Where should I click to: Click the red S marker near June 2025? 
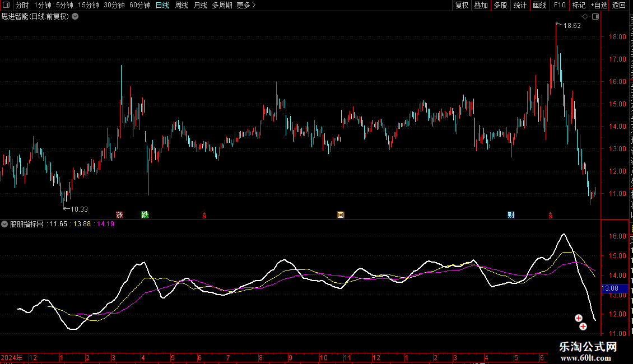pos(550,216)
